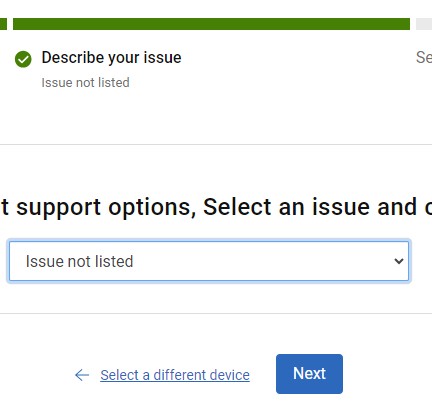Screen dimensions: 432x408
Task: Click the support options Select an issue heading
Action: pyautogui.click(x=216, y=207)
